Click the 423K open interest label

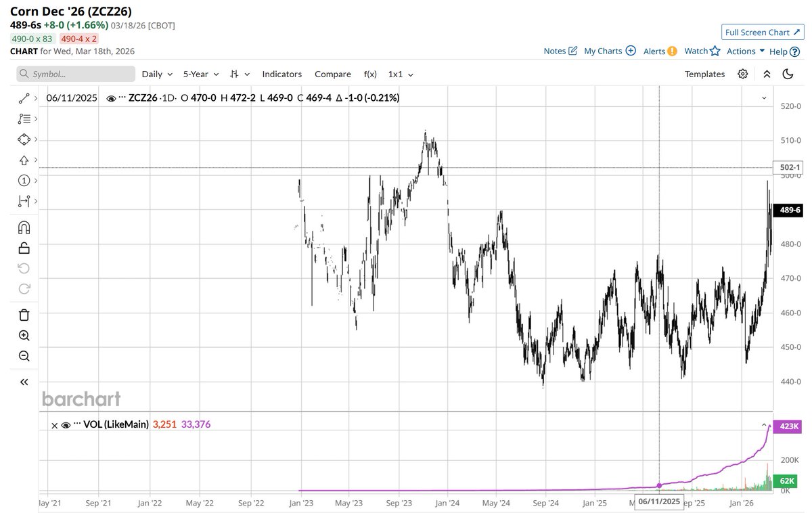pyautogui.click(x=788, y=427)
